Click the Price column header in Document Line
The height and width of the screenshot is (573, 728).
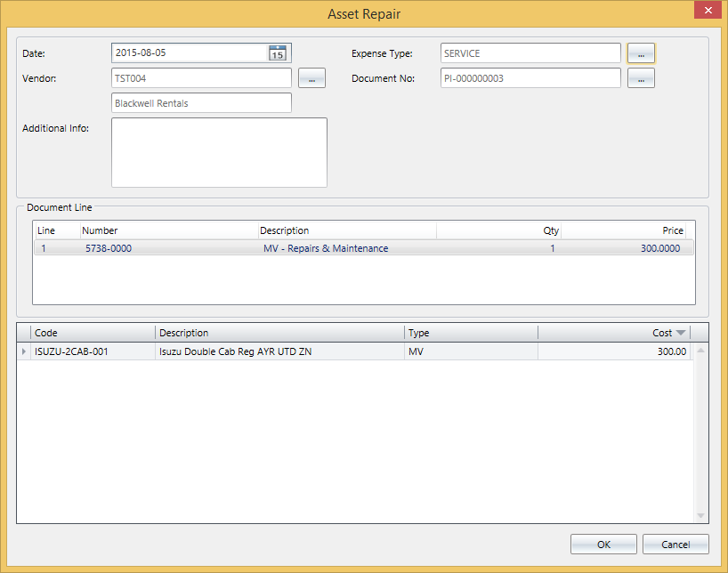click(x=623, y=230)
